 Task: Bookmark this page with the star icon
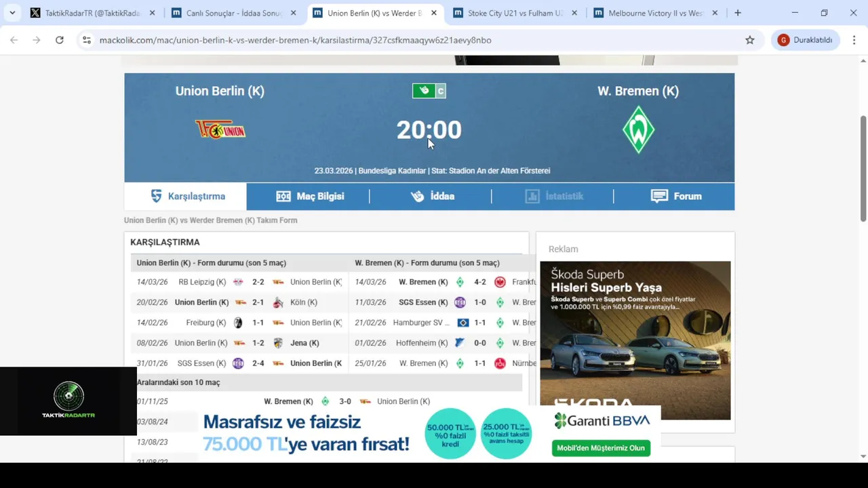click(750, 40)
